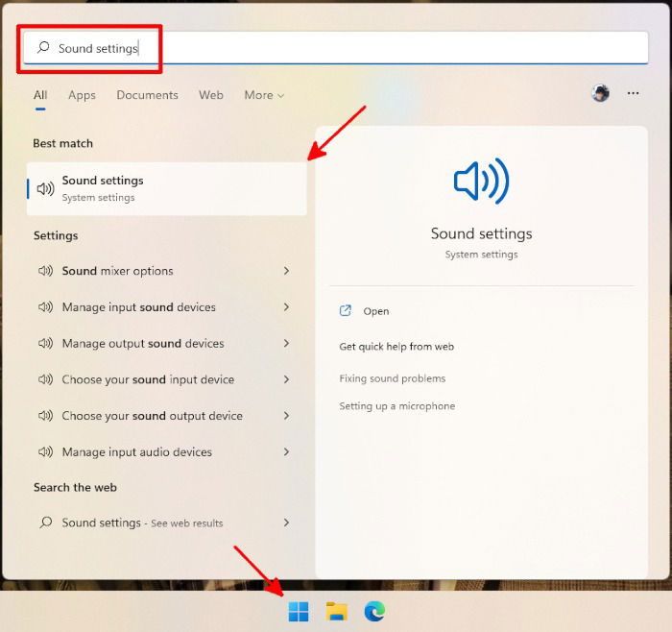Open the Fixing sound problems link
Image resolution: width=672 pixels, height=632 pixels.
pyautogui.click(x=392, y=378)
